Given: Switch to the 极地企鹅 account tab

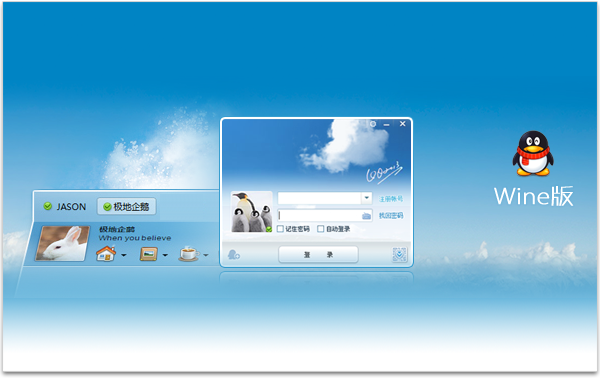Looking at the screenshot, I should coord(127,207).
